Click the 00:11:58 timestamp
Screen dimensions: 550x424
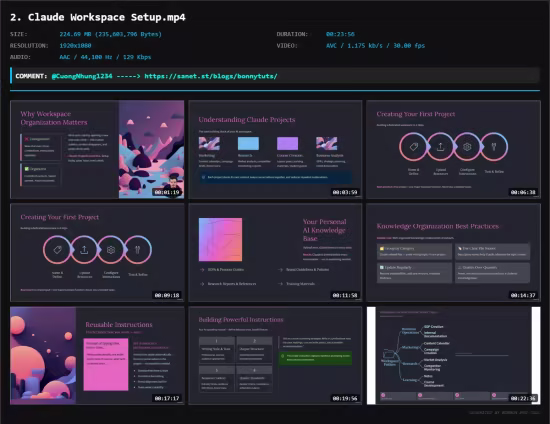point(345,295)
